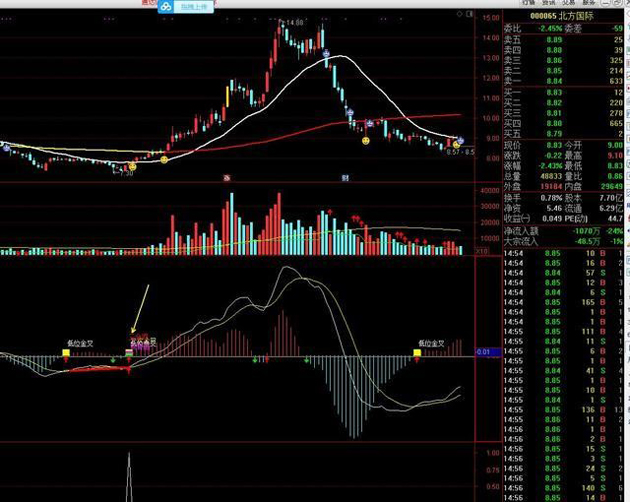Click the stock title 000065 北方国际

coord(561,16)
